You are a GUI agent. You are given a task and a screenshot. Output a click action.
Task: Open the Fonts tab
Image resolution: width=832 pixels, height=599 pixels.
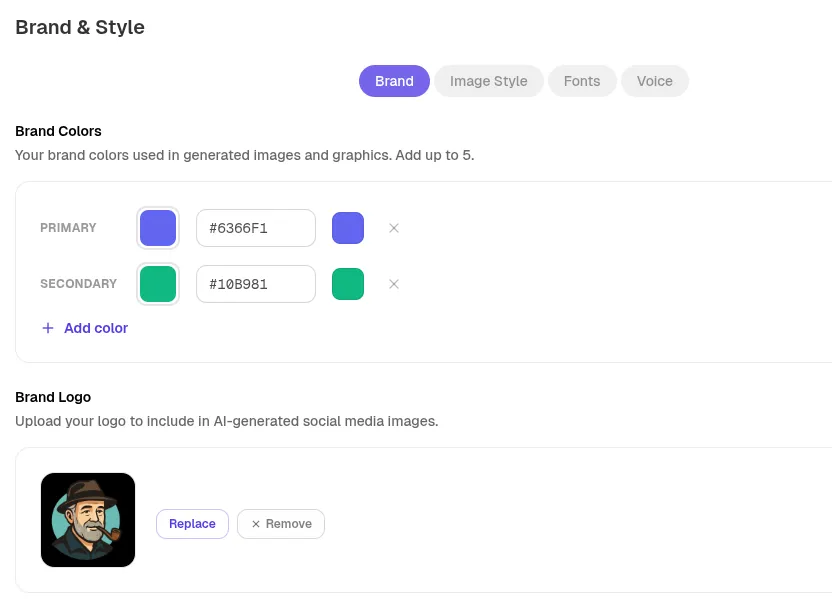tap(582, 81)
